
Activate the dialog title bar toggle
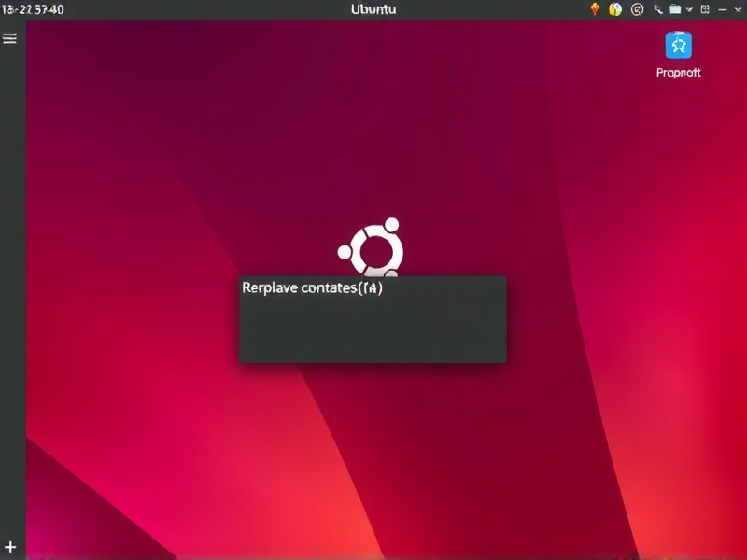tap(373, 289)
